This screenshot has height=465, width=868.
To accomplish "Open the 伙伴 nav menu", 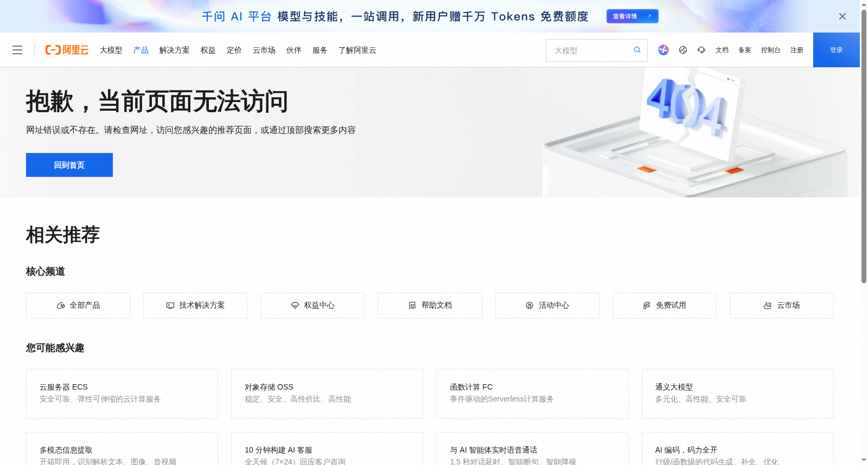I will pyautogui.click(x=294, y=50).
